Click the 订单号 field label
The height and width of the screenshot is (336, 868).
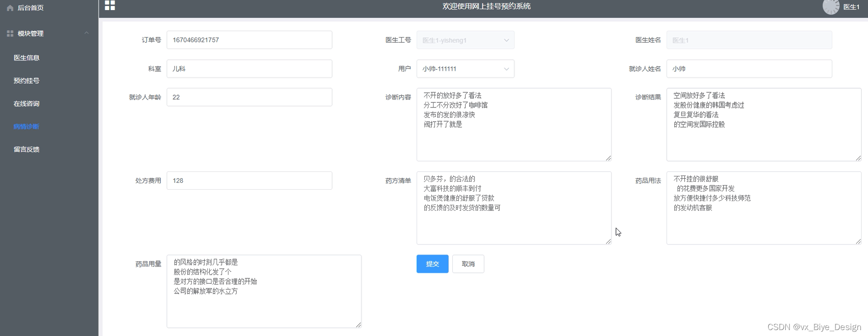click(x=151, y=40)
